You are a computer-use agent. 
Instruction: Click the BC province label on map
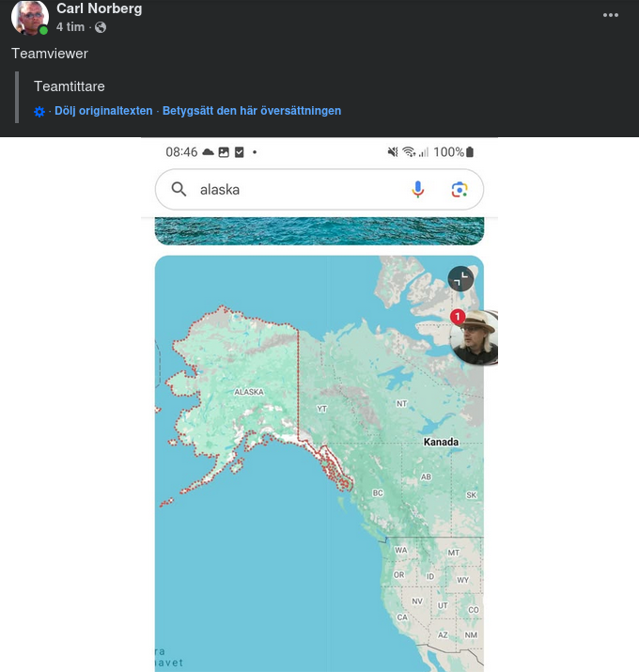tap(378, 492)
